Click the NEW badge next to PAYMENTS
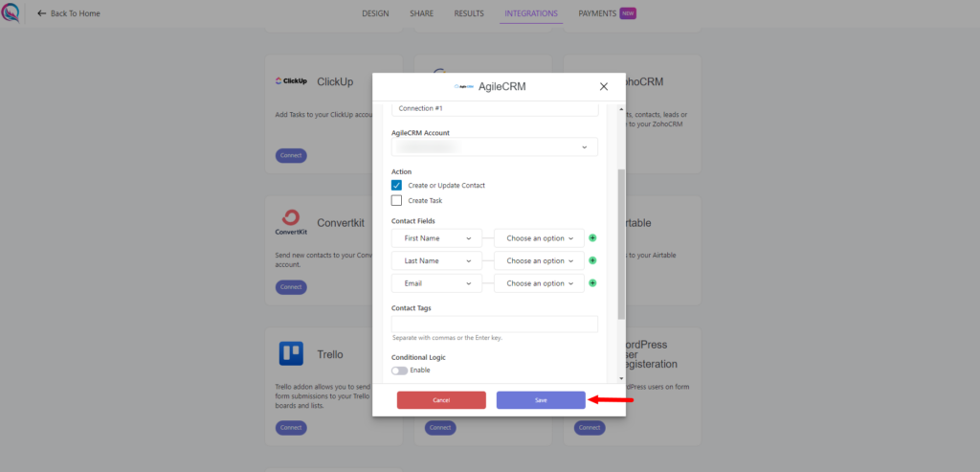The image size is (980, 472). point(628,13)
